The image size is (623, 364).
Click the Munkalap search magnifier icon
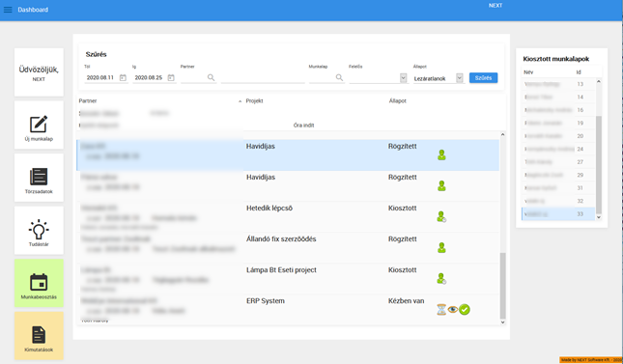339,77
